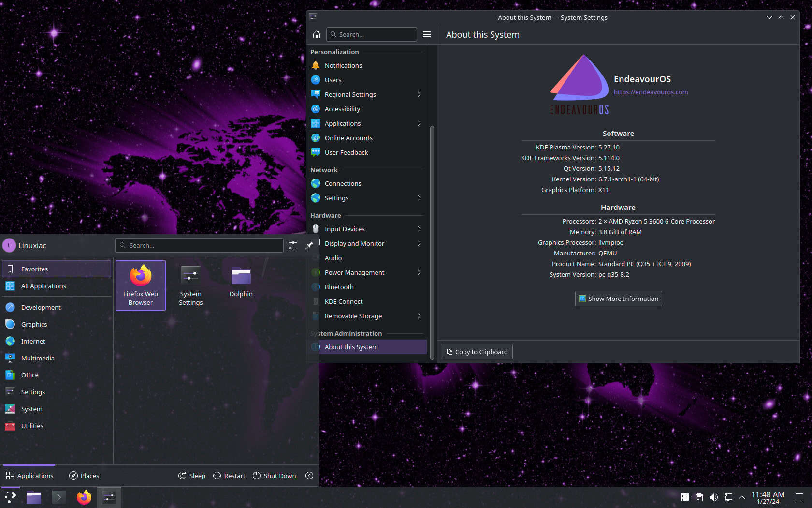Select Accessibility in the sidebar
Viewport: 812px width, 508px height.
click(366, 109)
